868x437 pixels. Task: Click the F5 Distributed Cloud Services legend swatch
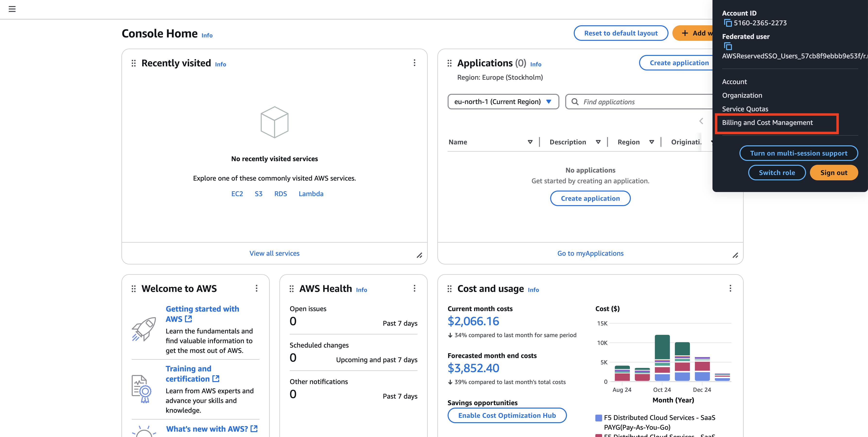599,418
